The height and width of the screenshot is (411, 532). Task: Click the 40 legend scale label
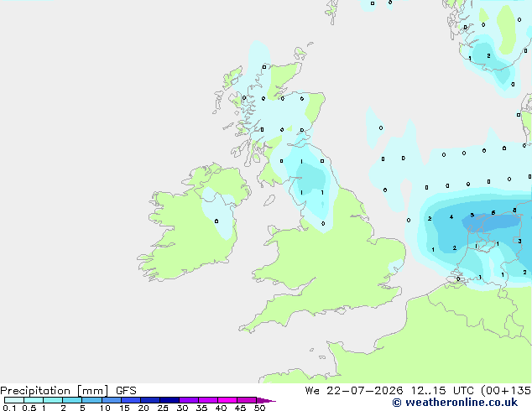point(221,408)
